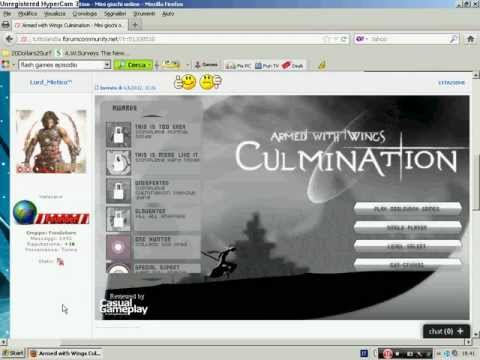Go back with the browser back arrow
The image size is (480, 360).
[x=9, y=39]
